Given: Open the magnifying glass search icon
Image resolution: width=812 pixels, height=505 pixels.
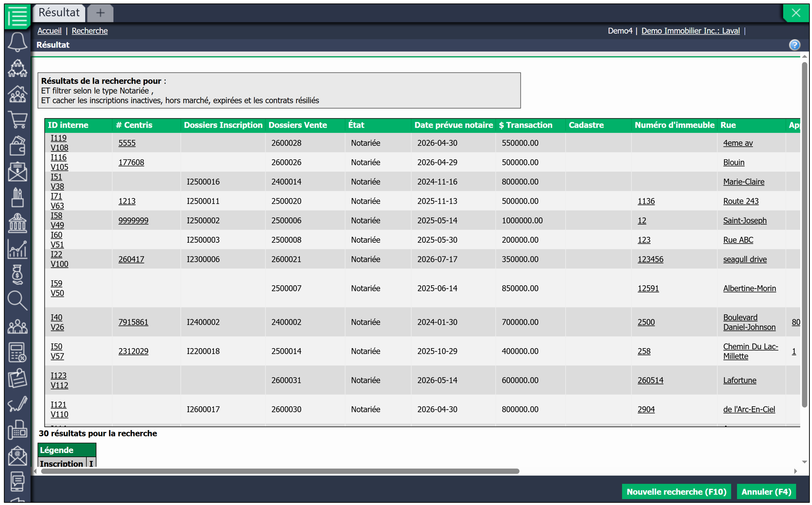Looking at the screenshot, I should [x=17, y=301].
